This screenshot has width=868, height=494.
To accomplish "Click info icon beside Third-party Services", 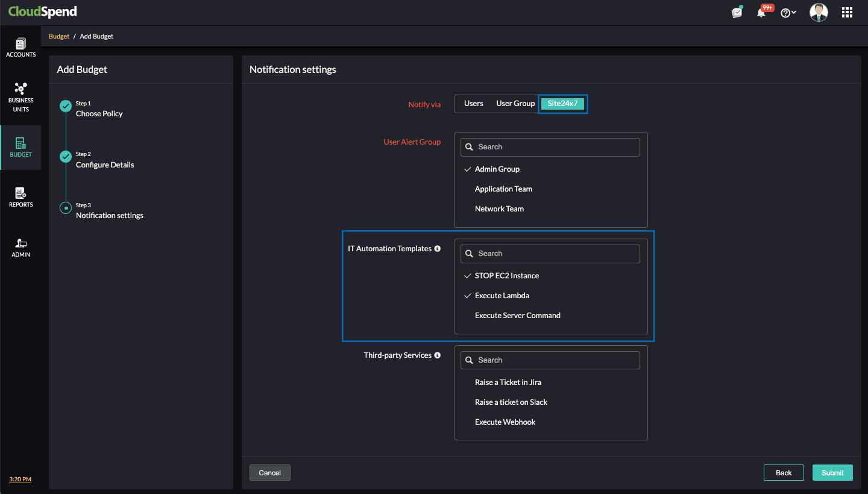I will (x=438, y=355).
